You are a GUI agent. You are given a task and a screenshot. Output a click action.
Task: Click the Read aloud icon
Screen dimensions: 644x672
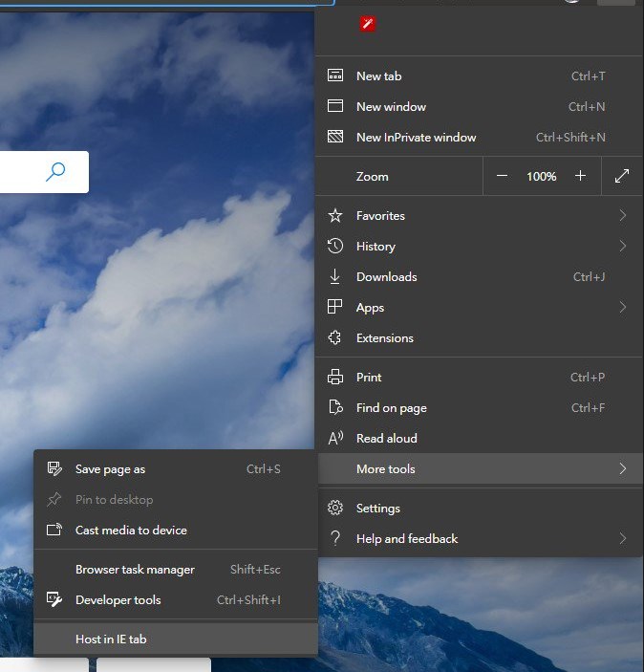coord(335,439)
